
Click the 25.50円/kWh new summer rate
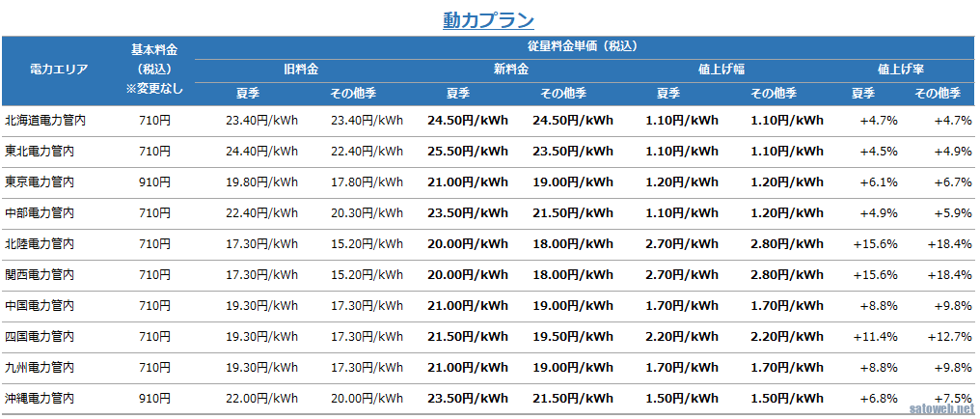click(x=467, y=152)
